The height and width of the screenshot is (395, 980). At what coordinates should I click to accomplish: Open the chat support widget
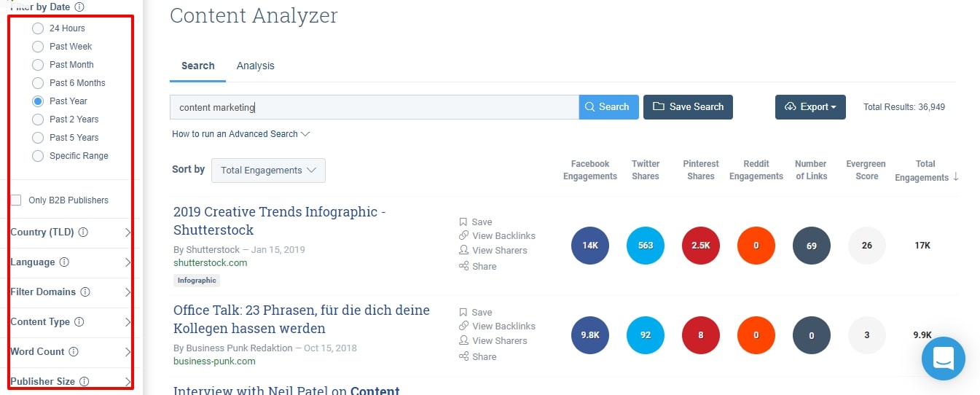(x=943, y=358)
